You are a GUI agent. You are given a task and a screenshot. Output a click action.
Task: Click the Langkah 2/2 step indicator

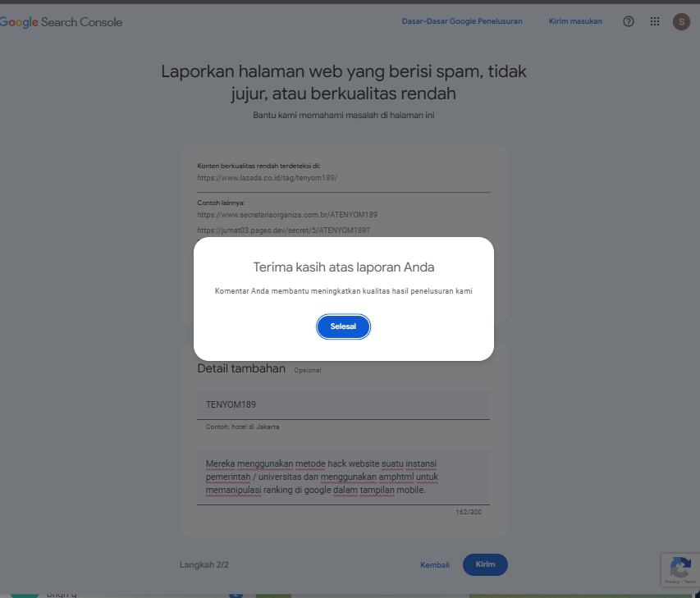(204, 565)
